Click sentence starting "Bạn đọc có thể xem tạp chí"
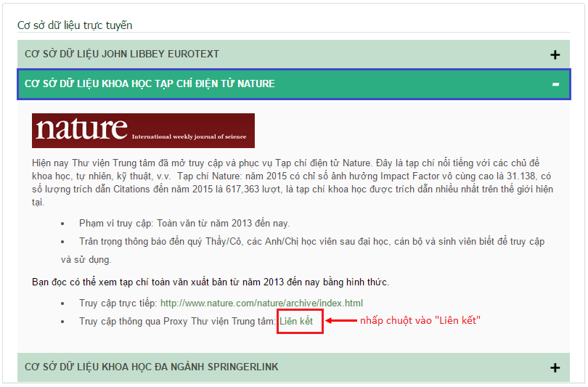Screen dimensions: 588x387 [211, 282]
